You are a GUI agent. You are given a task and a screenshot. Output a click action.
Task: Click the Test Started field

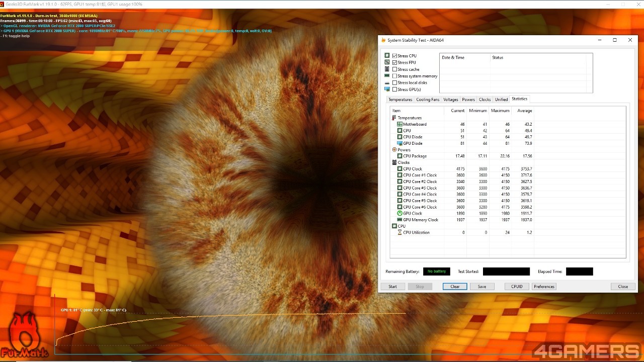point(506,271)
